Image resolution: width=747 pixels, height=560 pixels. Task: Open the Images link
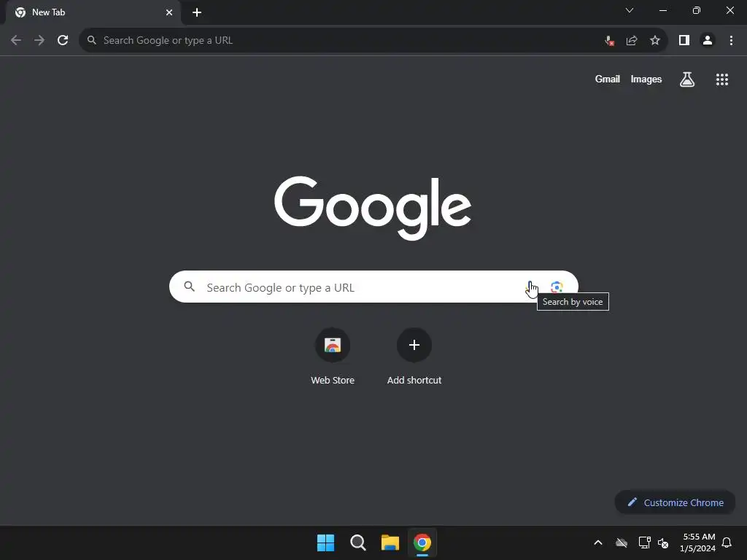(x=646, y=79)
